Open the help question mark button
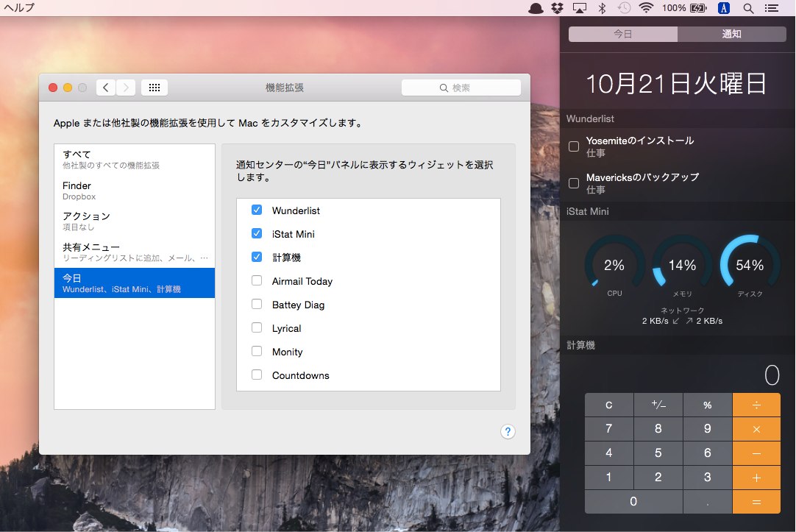Viewport: 796px width, 532px height. click(x=508, y=431)
